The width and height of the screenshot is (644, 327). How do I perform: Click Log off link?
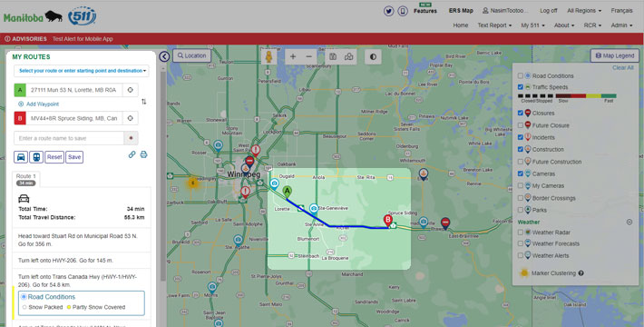(x=548, y=11)
